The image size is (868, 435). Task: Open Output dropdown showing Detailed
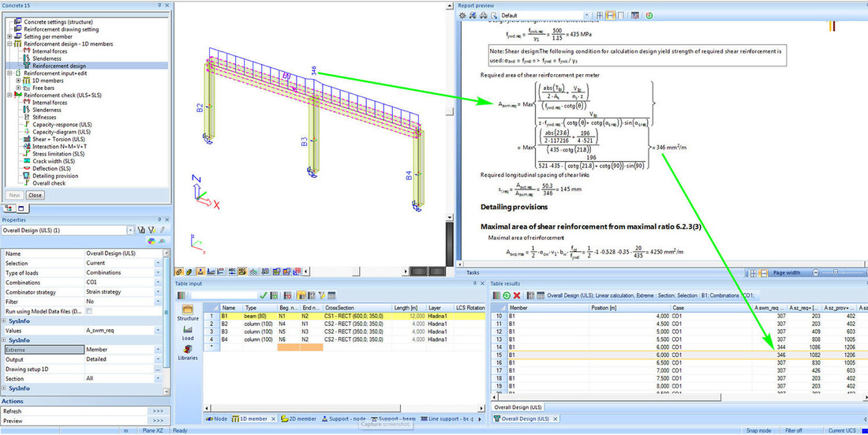(159, 359)
